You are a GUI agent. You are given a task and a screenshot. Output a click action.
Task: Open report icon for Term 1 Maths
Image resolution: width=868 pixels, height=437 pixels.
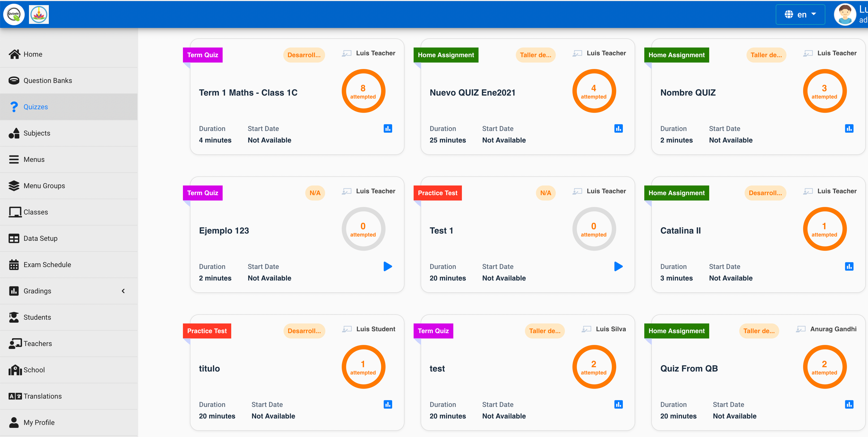pos(388,129)
